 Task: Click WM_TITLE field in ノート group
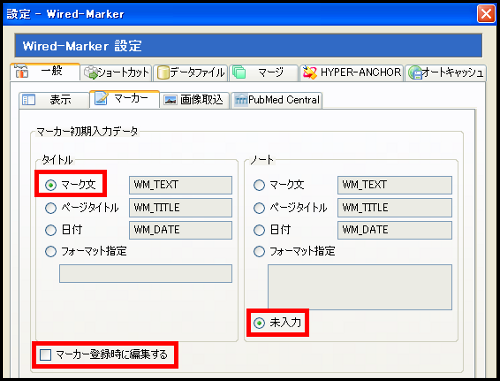tap(394, 208)
